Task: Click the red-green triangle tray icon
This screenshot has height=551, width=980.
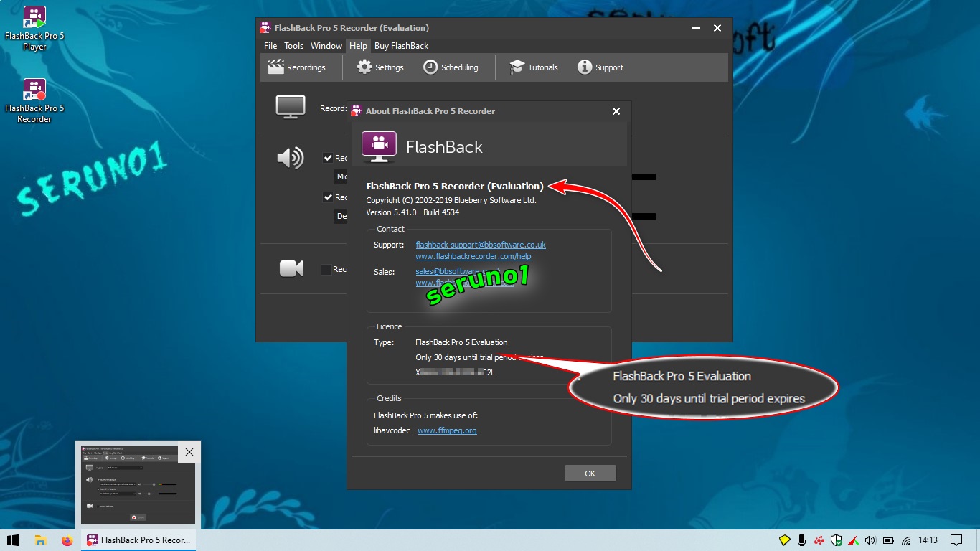Action: pyautogui.click(x=854, y=540)
